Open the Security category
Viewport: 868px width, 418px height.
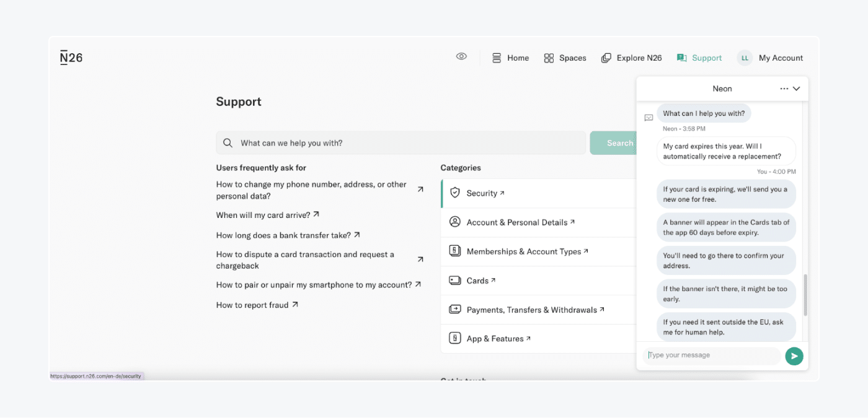tap(539, 193)
